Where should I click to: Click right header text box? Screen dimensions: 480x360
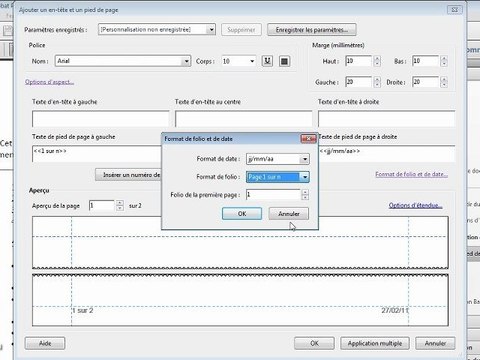(387, 119)
